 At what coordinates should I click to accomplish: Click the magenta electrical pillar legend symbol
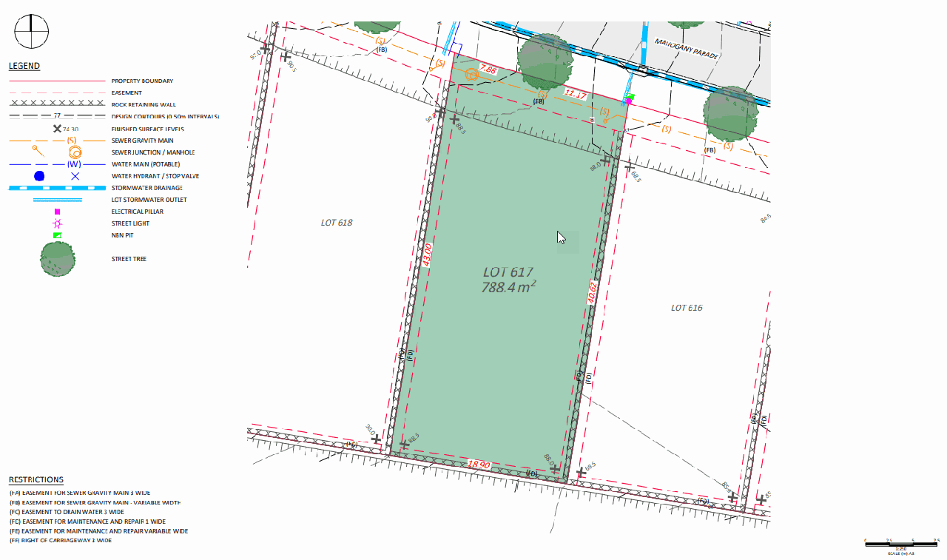click(57, 212)
